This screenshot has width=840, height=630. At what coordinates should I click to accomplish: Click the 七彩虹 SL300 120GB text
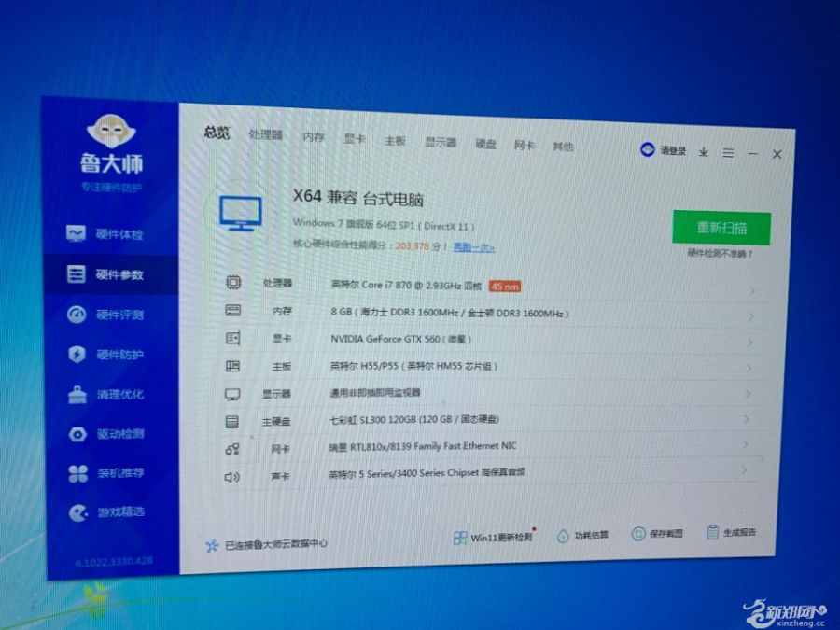coord(414,419)
